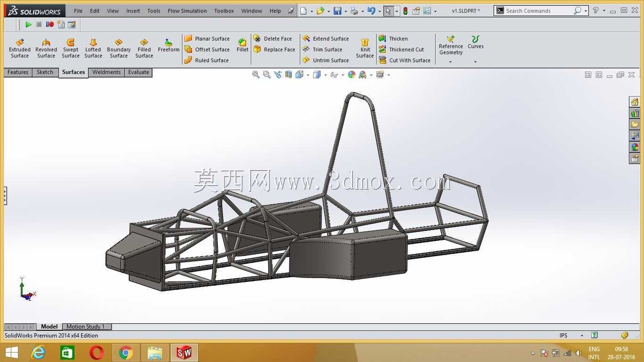Open SolidWorks Resources in the task pane
The width and height of the screenshot is (644, 362).
coord(635,102)
